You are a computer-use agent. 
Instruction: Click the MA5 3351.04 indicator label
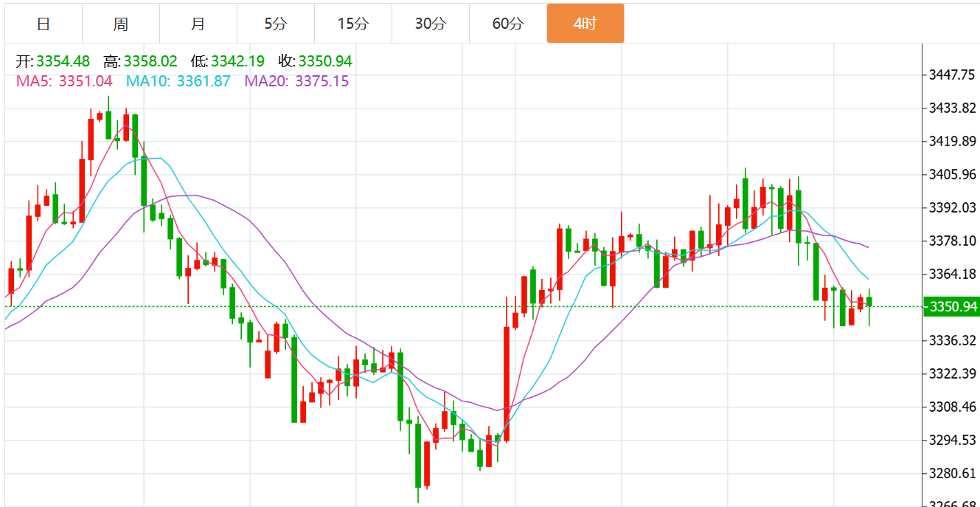tap(64, 81)
